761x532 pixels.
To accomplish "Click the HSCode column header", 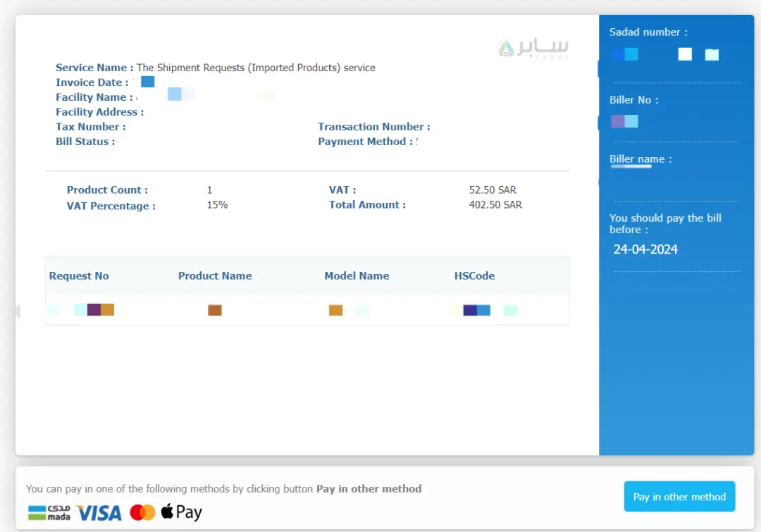I will coord(474,276).
